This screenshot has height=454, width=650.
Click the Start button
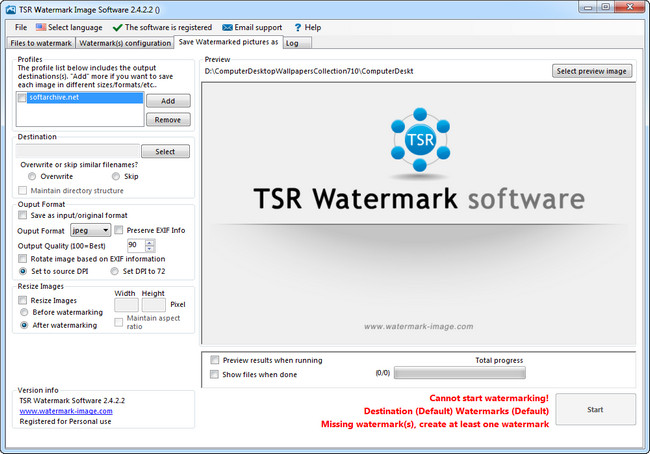click(595, 409)
